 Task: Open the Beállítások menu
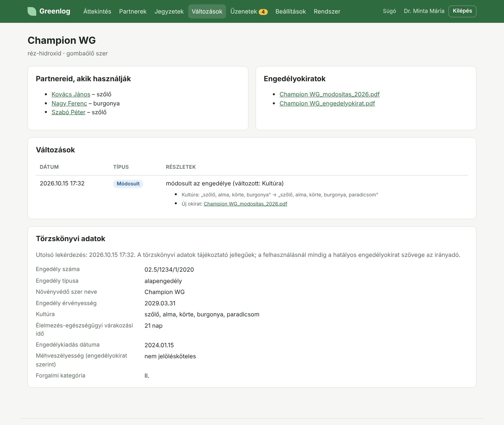coord(290,11)
